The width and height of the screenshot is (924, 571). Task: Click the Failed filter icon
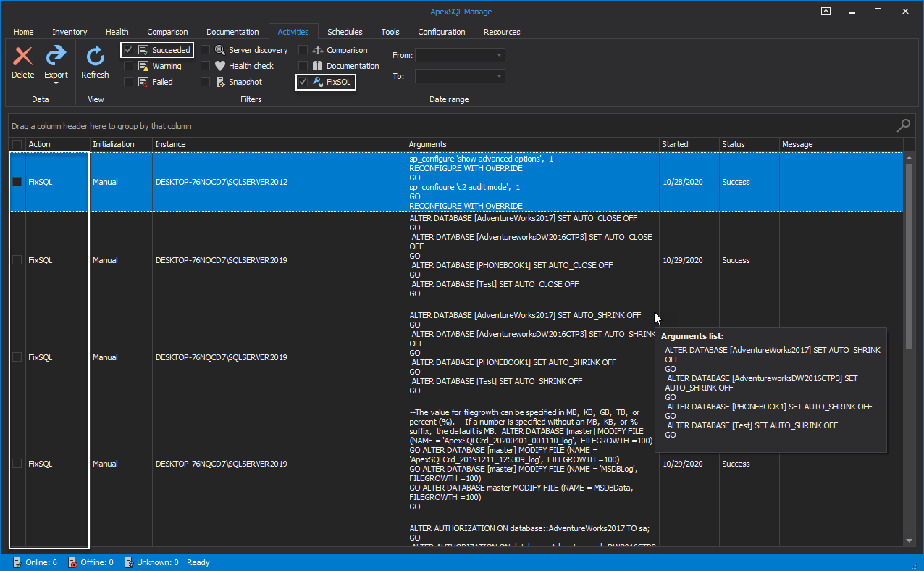(x=143, y=82)
